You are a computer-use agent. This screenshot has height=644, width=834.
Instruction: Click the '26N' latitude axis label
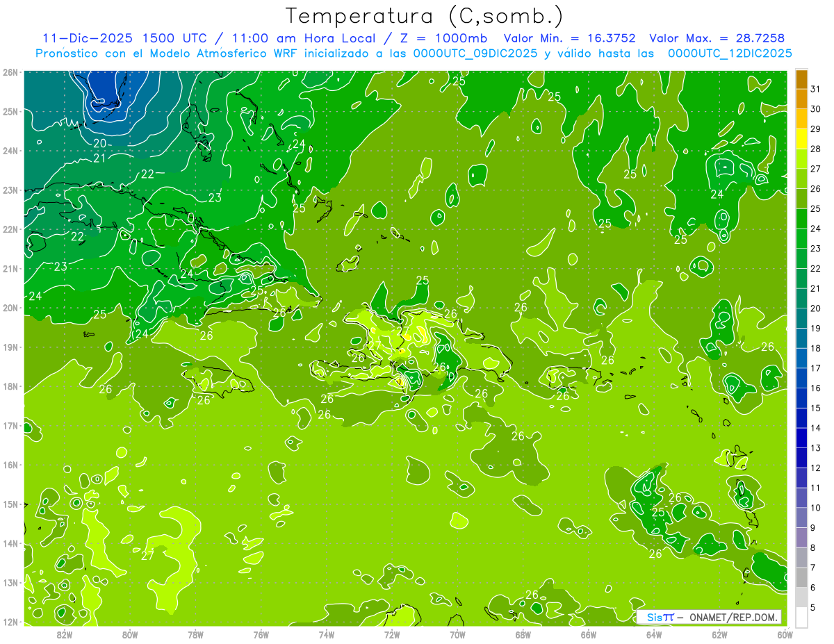(x=10, y=72)
